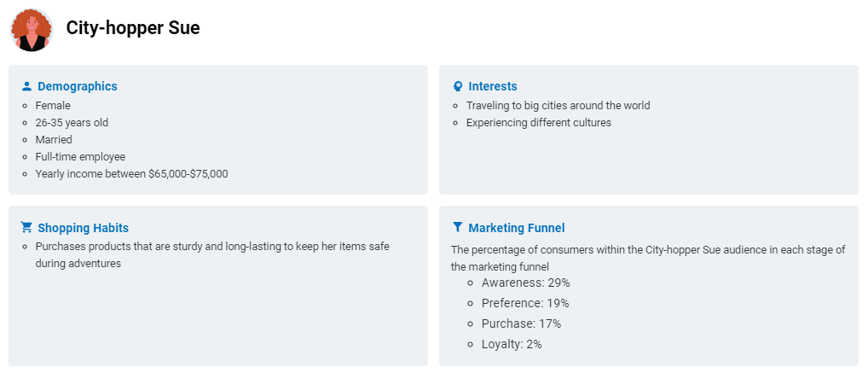
Task: Click the City-hopper Sue avatar image
Action: pyautogui.click(x=32, y=30)
